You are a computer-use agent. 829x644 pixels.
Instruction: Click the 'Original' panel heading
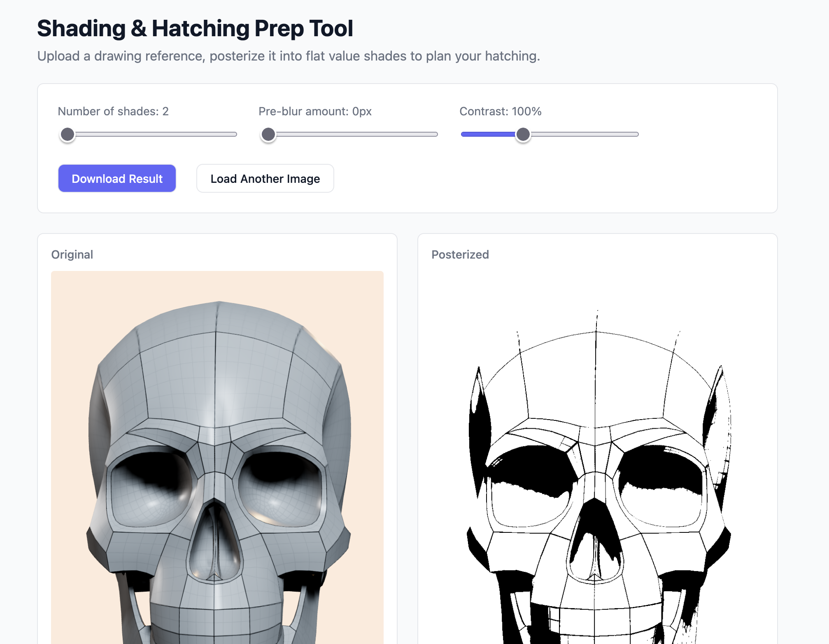tap(72, 254)
